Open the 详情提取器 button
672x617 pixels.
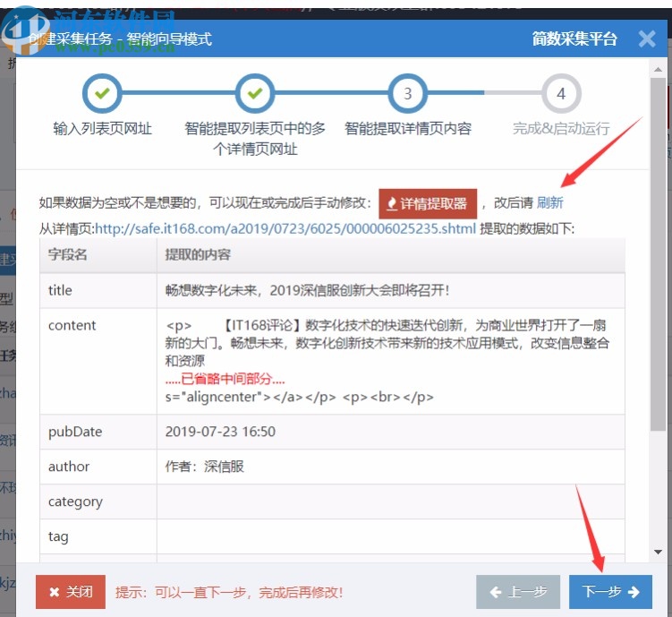[x=428, y=203]
